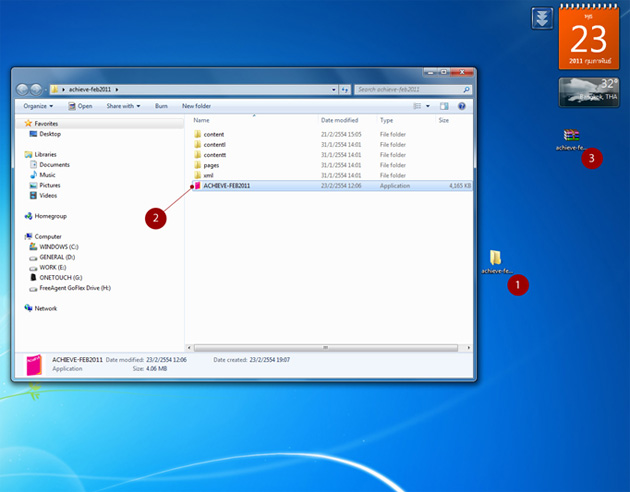This screenshot has width=630, height=492.
Task: Open the WORK (E:) drive
Action: 52,267
